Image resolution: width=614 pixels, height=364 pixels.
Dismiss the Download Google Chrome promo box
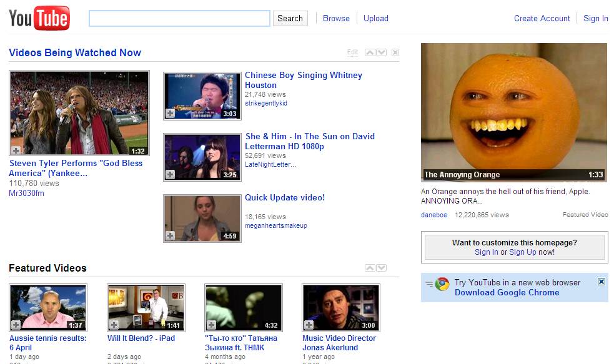point(602,282)
